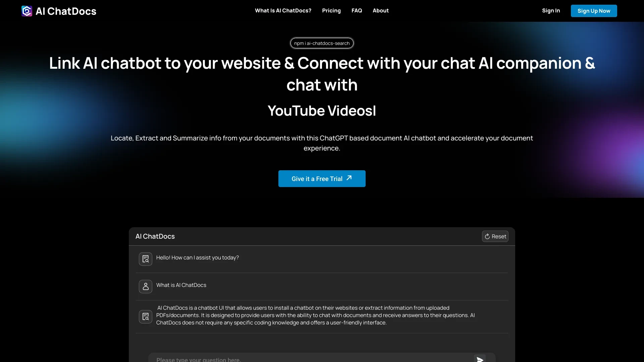The width and height of the screenshot is (644, 362).
Task: Click the Sign Up Now button
Action: [594, 11]
